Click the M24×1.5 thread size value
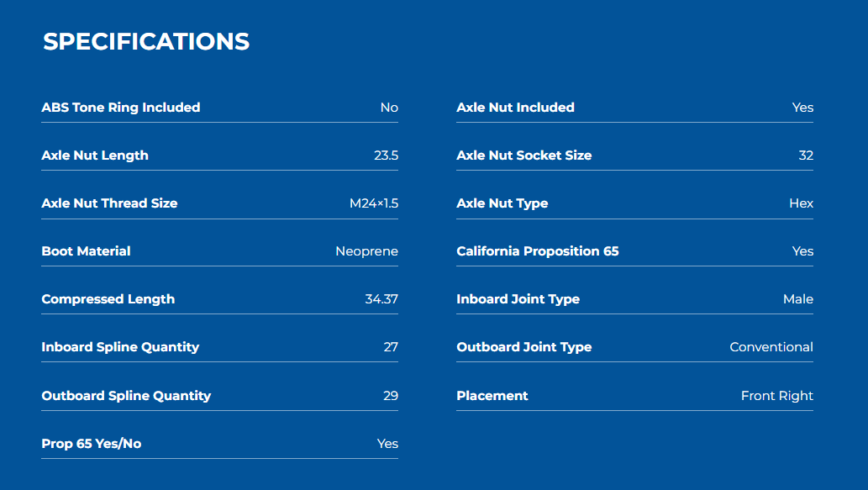Screen dimensions: 868x490 click(x=374, y=203)
